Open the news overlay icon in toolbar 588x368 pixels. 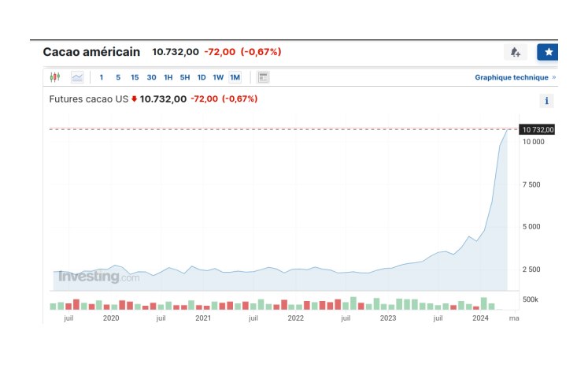click(263, 77)
